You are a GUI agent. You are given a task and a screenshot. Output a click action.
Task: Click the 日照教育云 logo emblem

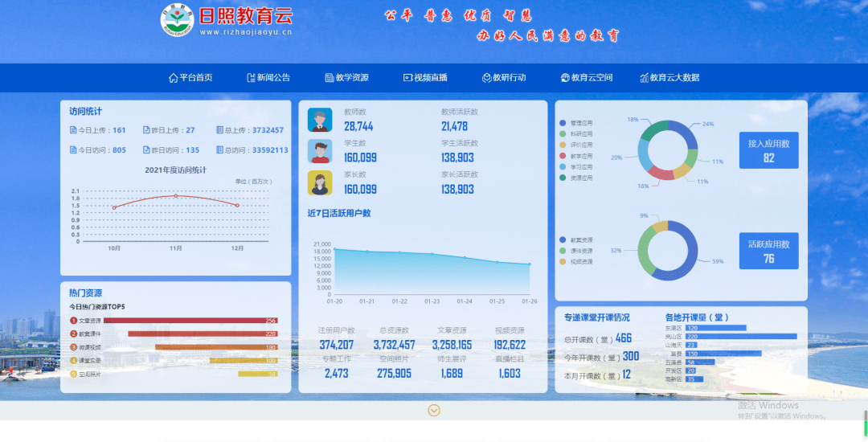click(177, 20)
